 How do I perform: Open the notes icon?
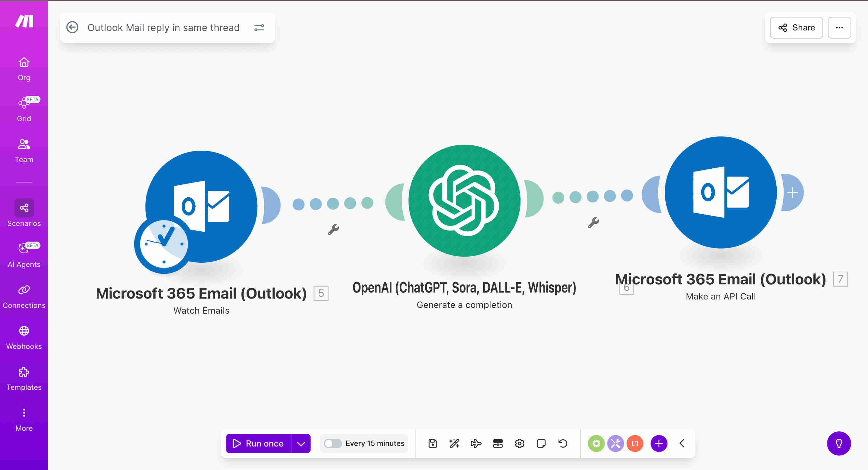pos(541,443)
